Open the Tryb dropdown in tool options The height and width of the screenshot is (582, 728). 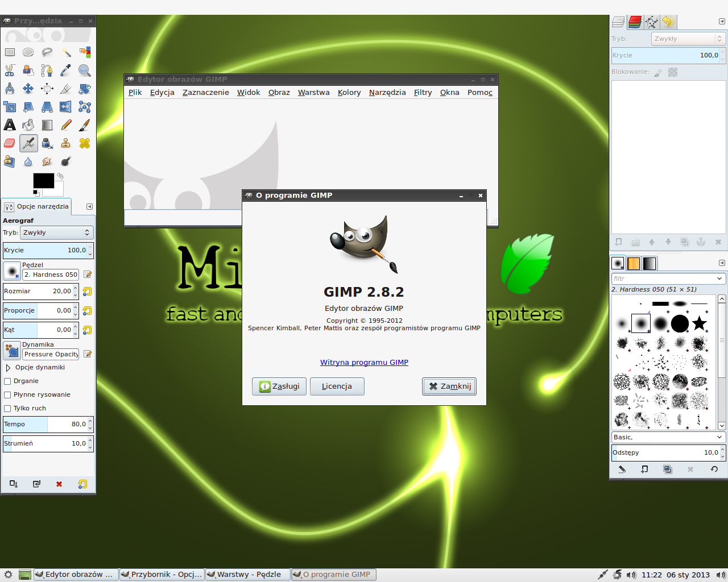click(x=56, y=232)
